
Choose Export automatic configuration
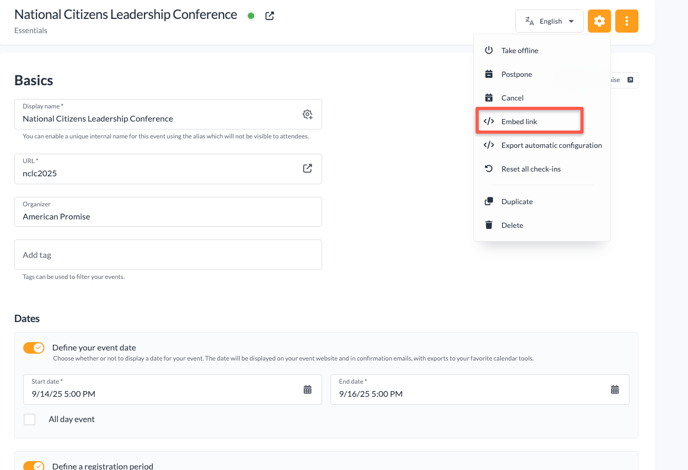[x=542, y=145]
